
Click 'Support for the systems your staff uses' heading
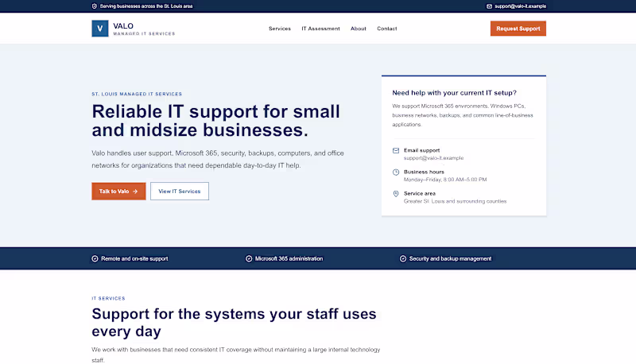(234, 322)
